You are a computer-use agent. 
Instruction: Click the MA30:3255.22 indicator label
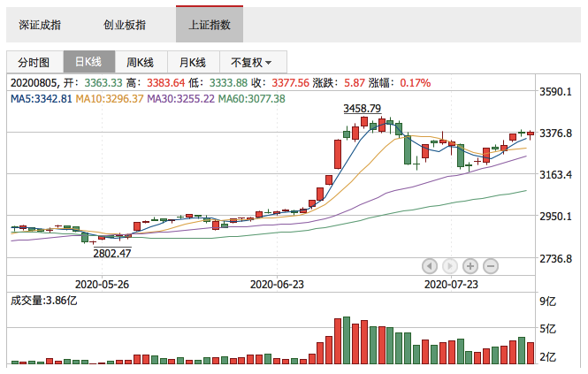[180, 99]
